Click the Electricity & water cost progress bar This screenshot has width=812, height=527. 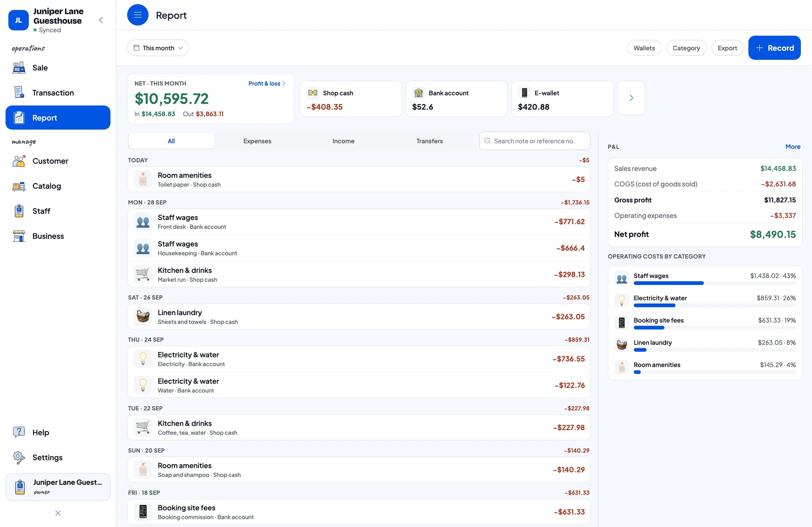click(x=715, y=306)
